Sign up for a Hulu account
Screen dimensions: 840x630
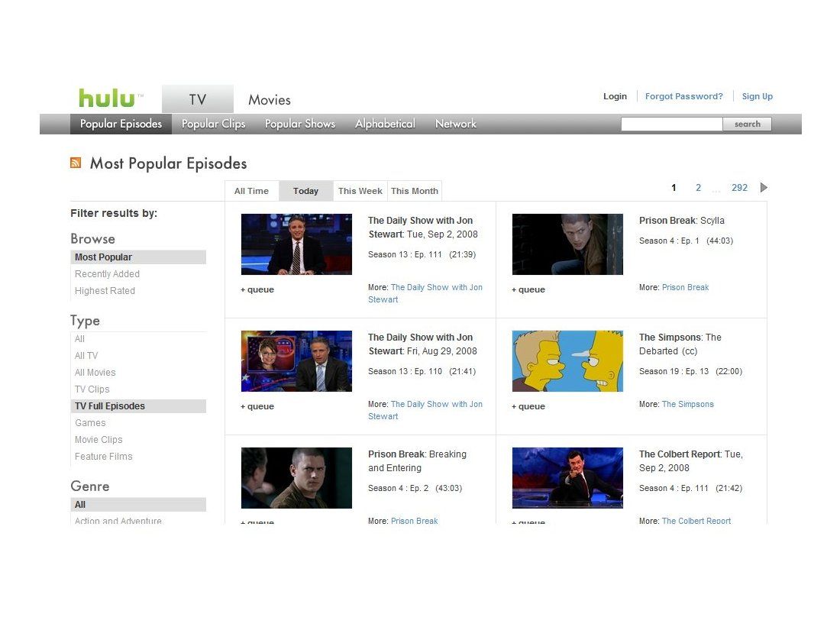757,95
